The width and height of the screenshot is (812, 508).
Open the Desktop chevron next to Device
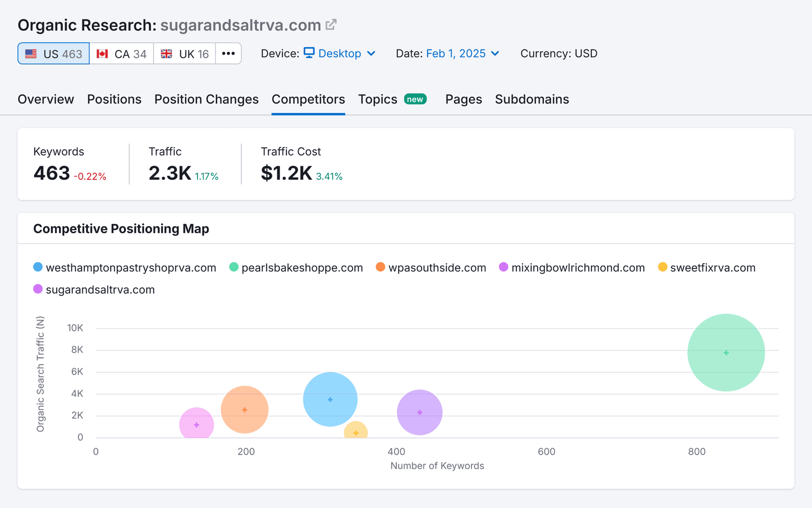(x=372, y=54)
